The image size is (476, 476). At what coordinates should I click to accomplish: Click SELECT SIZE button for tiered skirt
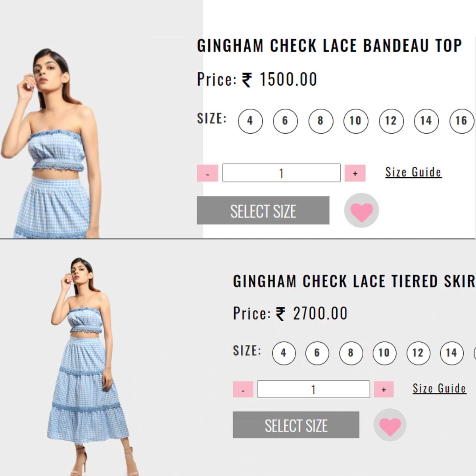(296, 425)
